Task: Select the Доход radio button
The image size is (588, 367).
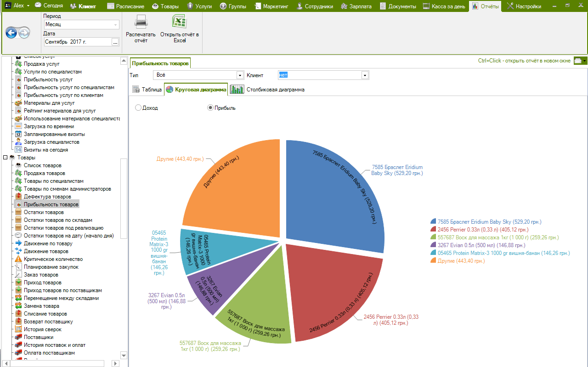Action: [x=138, y=108]
